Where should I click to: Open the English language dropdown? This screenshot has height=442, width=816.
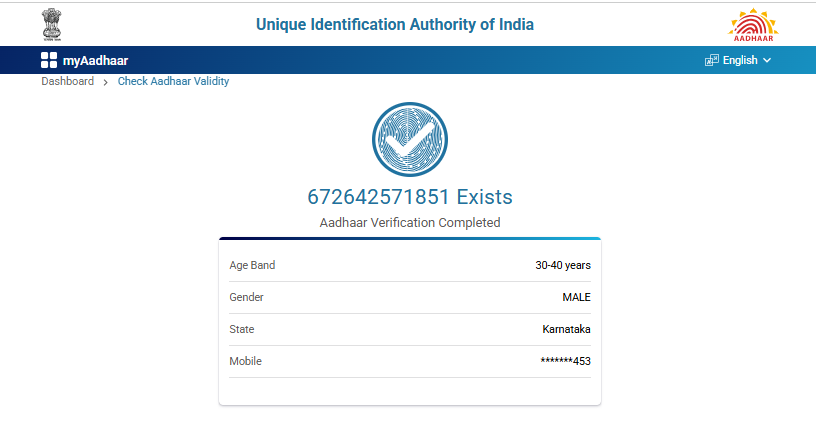[740, 60]
